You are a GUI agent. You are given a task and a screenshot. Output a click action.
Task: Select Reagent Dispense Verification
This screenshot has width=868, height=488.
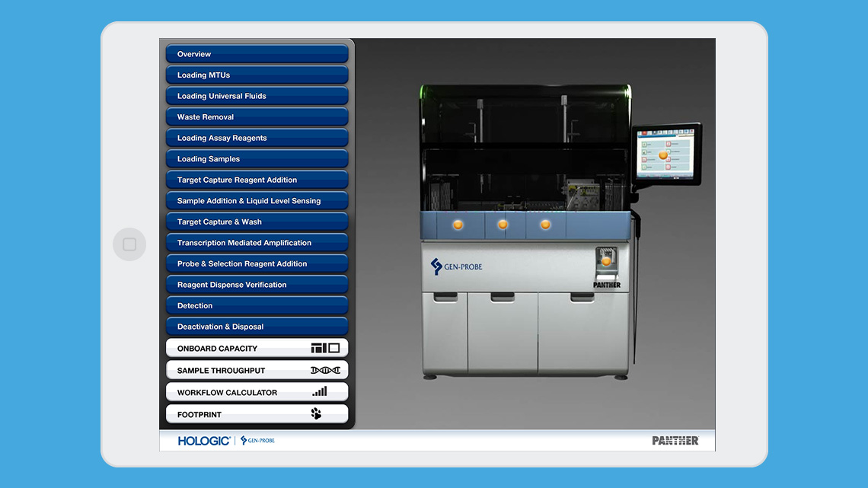257,285
